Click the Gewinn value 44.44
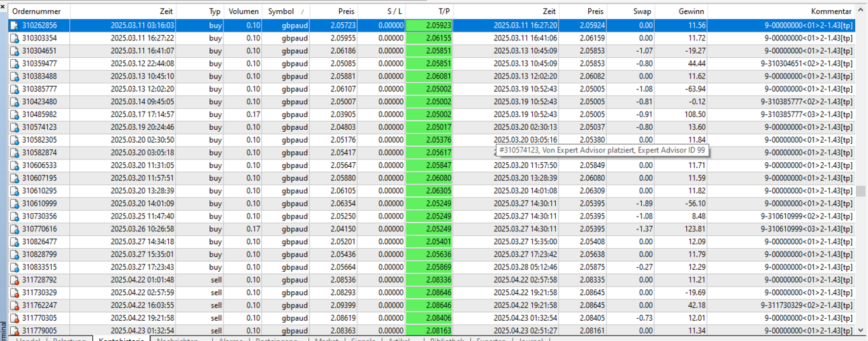 (696, 64)
